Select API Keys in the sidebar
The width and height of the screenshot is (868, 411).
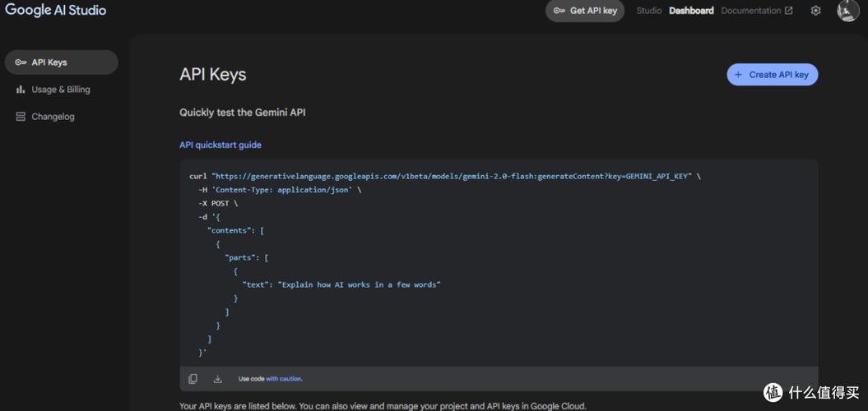click(62, 62)
